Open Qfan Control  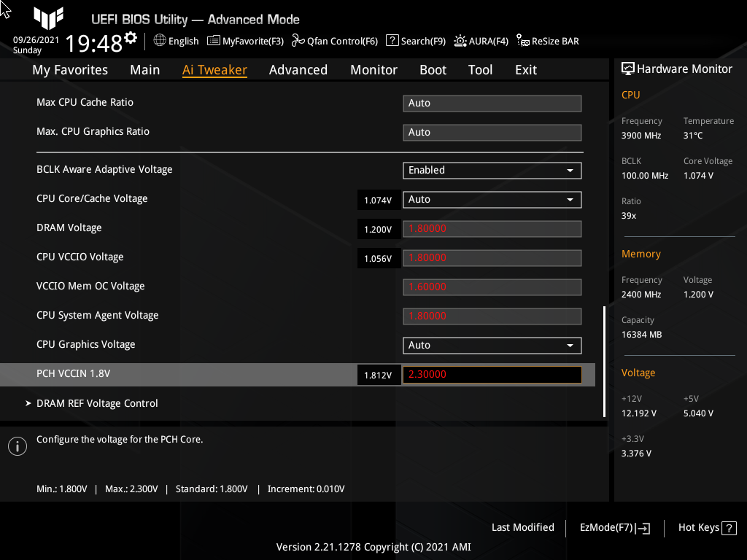[x=335, y=41]
